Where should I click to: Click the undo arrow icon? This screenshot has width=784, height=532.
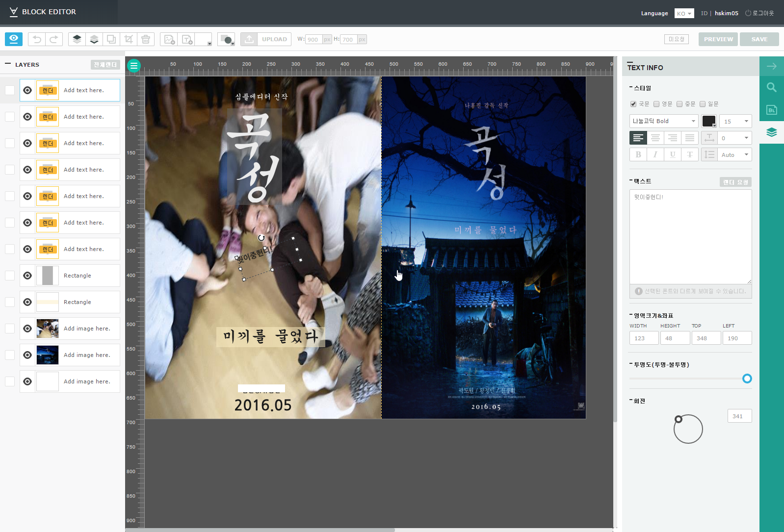tap(37, 39)
